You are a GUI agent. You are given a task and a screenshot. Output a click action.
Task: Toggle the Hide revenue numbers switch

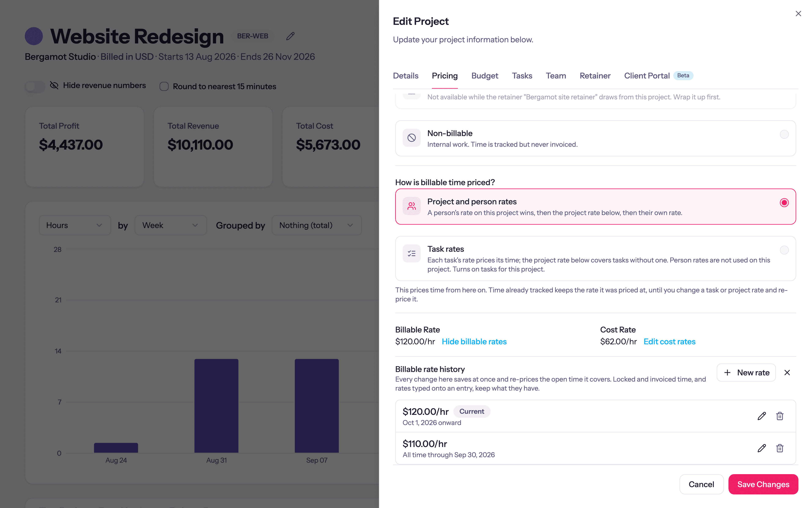click(x=35, y=87)
